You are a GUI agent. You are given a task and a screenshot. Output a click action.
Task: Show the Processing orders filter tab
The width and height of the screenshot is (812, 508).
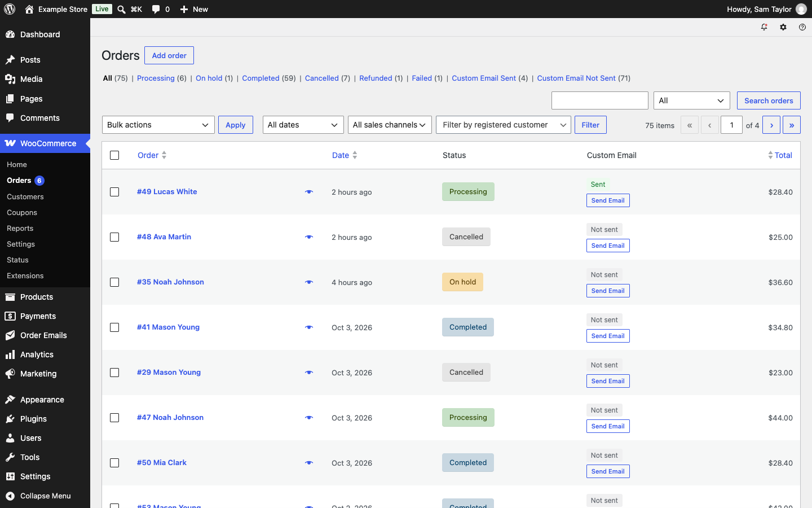click(x=156, y=78)
